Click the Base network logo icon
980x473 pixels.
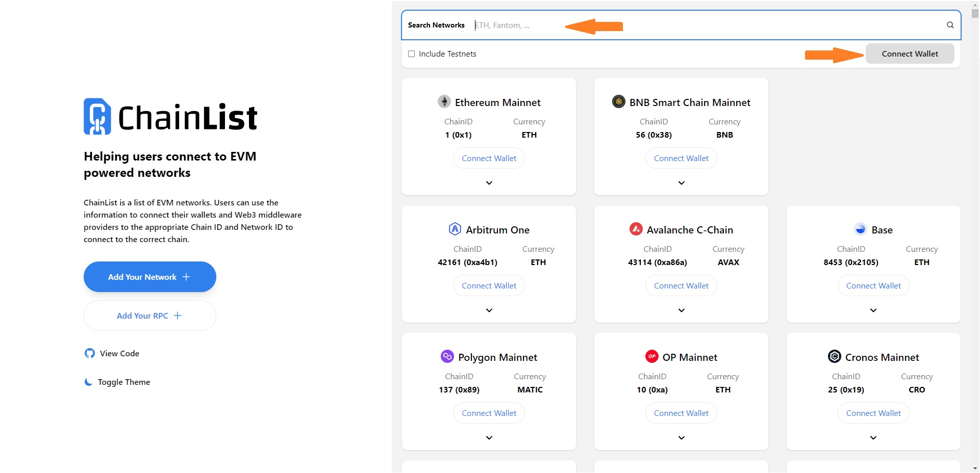pos(861,229)
